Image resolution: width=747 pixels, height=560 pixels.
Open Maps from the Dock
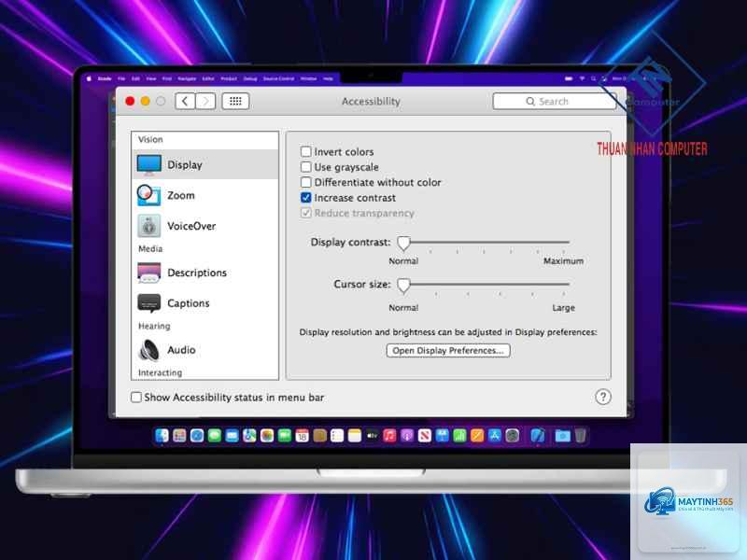249,435
